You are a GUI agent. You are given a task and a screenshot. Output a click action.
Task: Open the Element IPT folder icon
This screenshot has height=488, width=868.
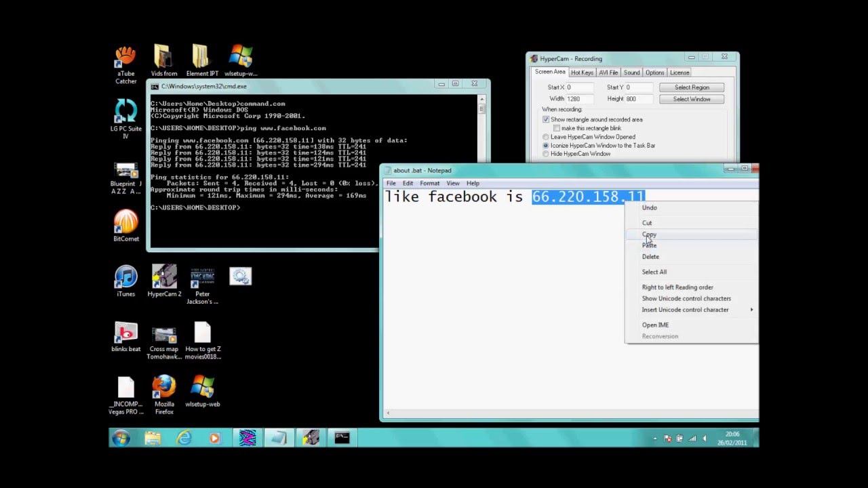click(x=202, y=61)
